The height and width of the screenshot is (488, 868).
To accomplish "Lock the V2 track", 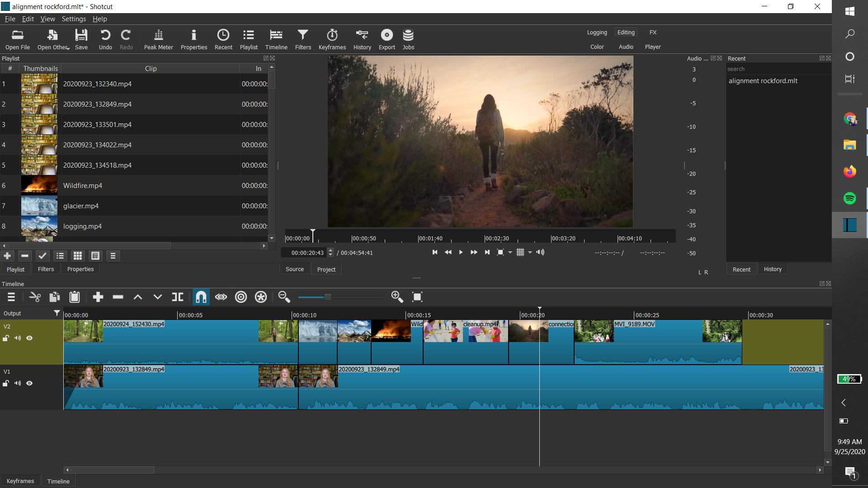I will [x=6, y=338].
